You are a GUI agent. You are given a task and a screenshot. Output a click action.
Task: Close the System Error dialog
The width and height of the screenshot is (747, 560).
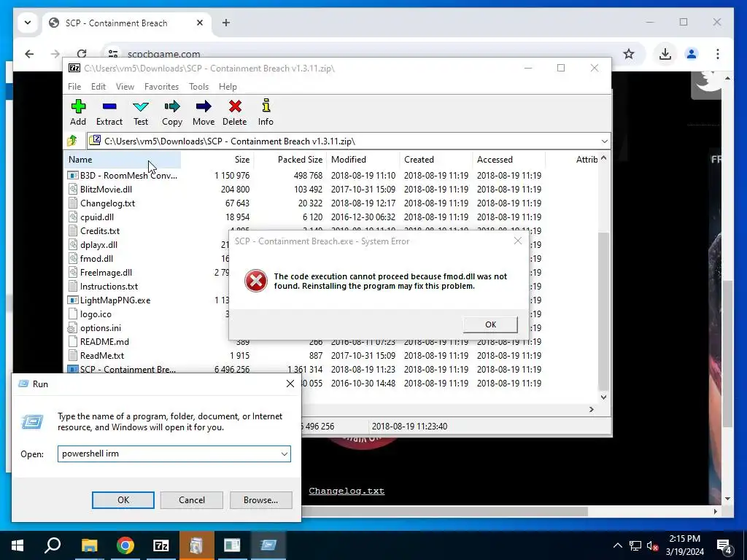click(518, 241)
